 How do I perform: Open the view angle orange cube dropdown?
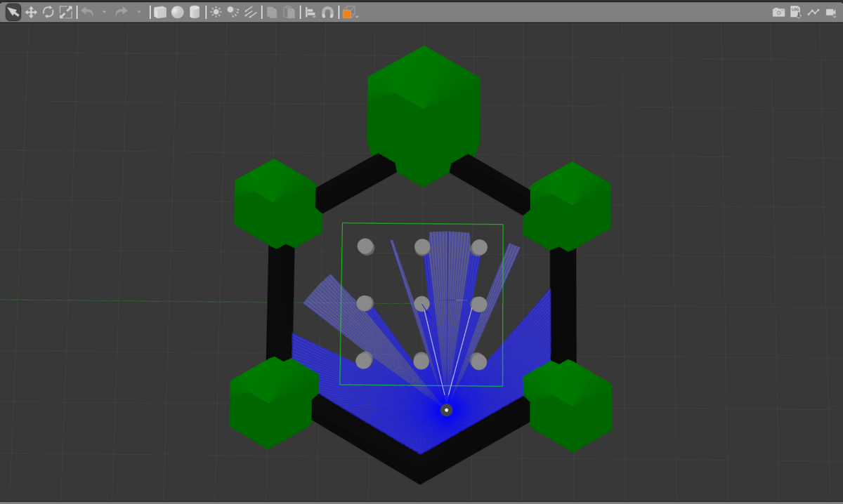click(x=349, y=12)
